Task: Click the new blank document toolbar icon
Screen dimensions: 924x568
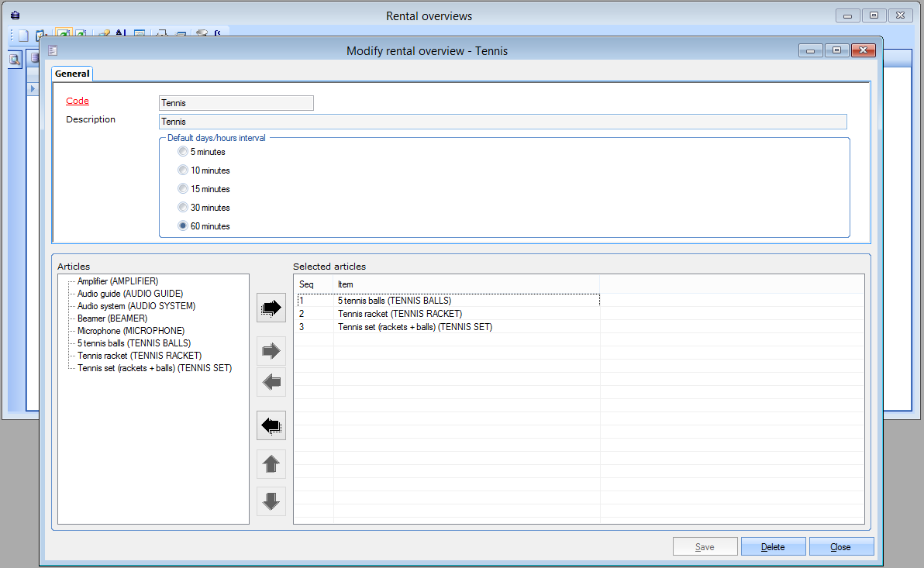Action: [x=23, y=35]
